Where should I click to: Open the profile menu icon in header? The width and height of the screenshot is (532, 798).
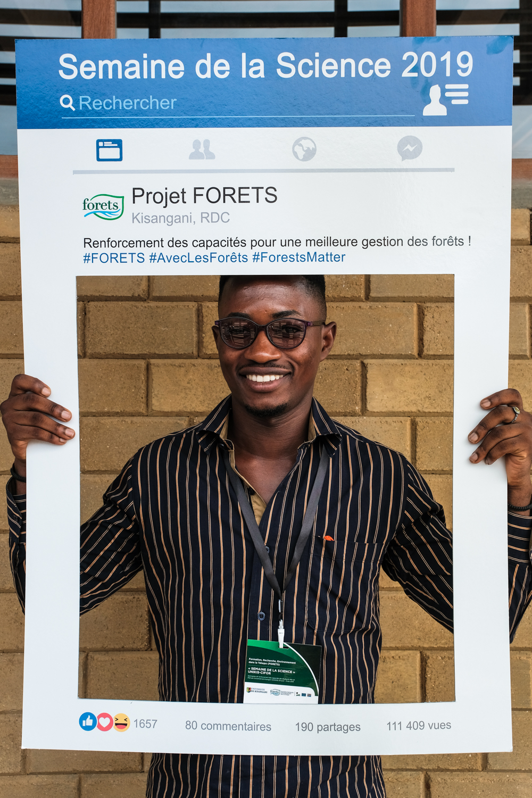[446, 99]
